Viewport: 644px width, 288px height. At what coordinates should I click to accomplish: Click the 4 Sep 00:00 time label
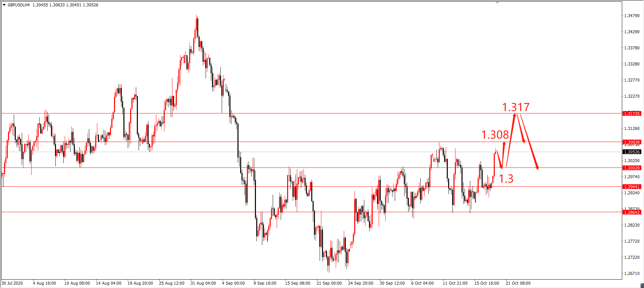coord(233,283)
